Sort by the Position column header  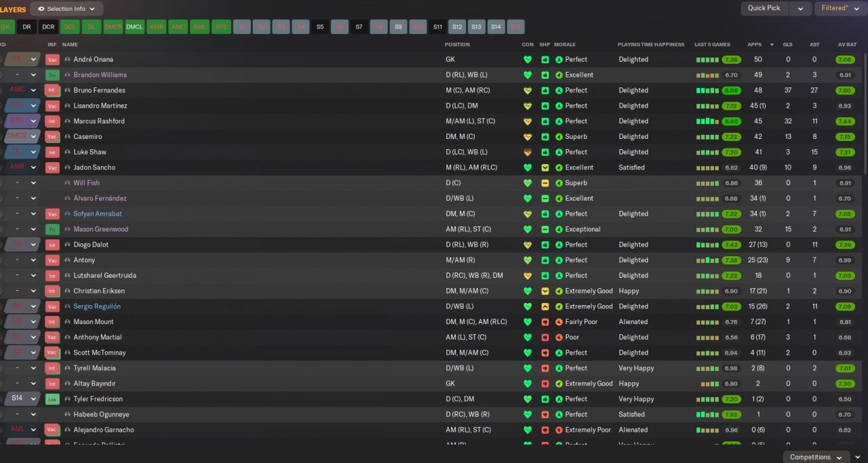[x=457, y=45]
